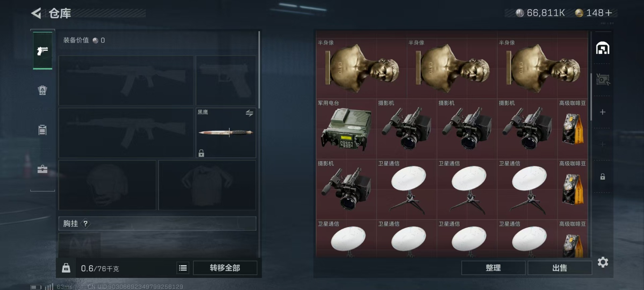Viewport: 644px width, 290px height.
Task: Expand a new storage box with plus
Action: pyautogui.click(x=603, y=112)
